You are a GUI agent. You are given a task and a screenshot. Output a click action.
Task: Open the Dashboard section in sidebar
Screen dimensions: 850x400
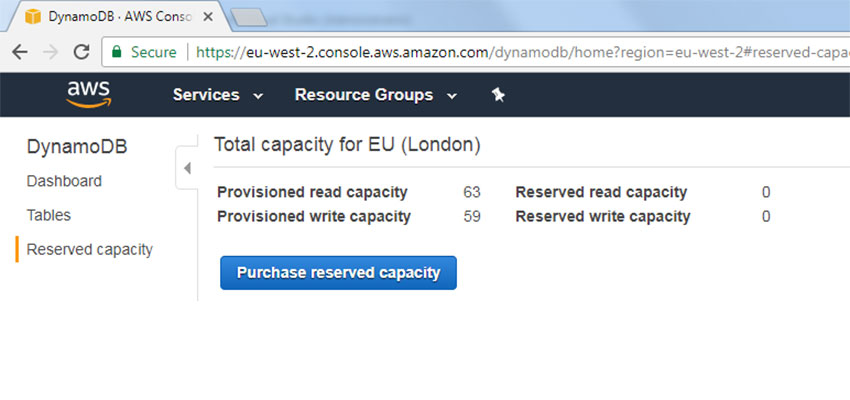point(64,181)
